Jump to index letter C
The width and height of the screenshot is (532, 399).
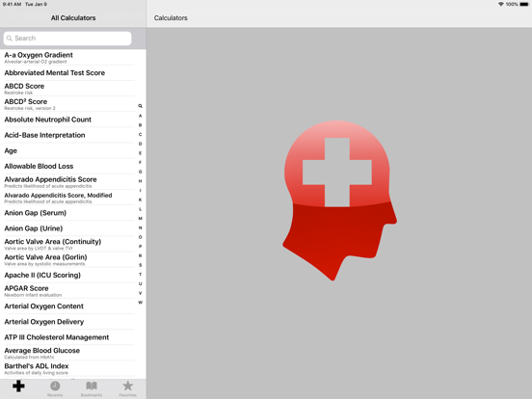pos(140,134)
